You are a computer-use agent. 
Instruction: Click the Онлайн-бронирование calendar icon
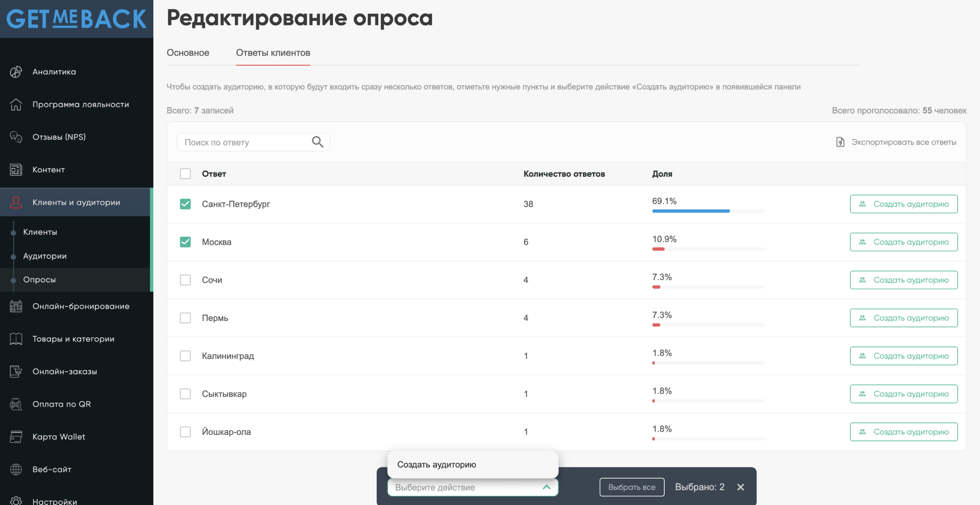[x=16, y=306]
